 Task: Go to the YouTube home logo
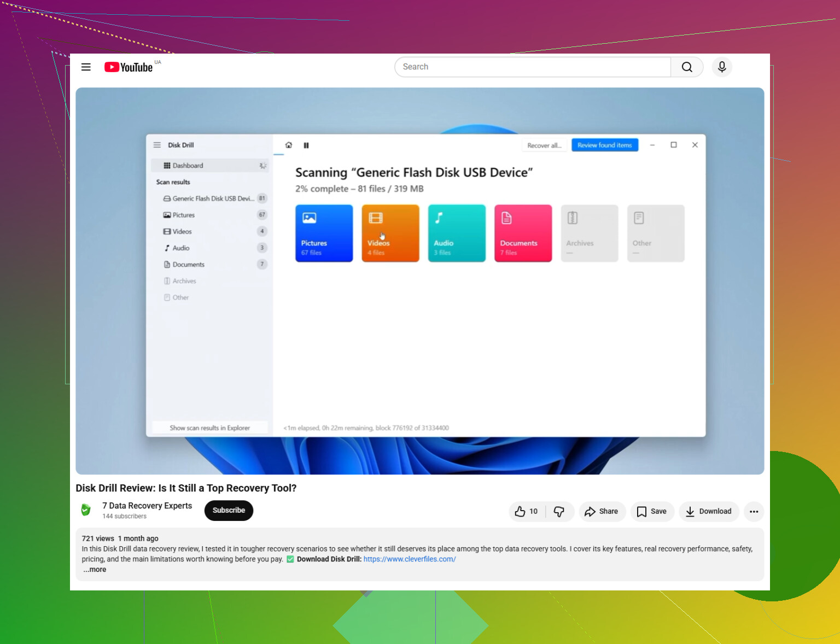coord(129,67)
